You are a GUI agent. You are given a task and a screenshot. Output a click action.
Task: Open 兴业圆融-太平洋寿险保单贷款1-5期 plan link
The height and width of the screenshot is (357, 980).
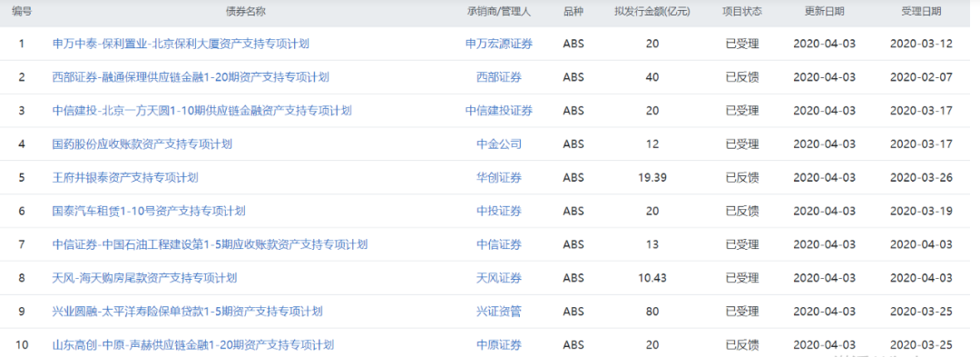coord(188,312)
